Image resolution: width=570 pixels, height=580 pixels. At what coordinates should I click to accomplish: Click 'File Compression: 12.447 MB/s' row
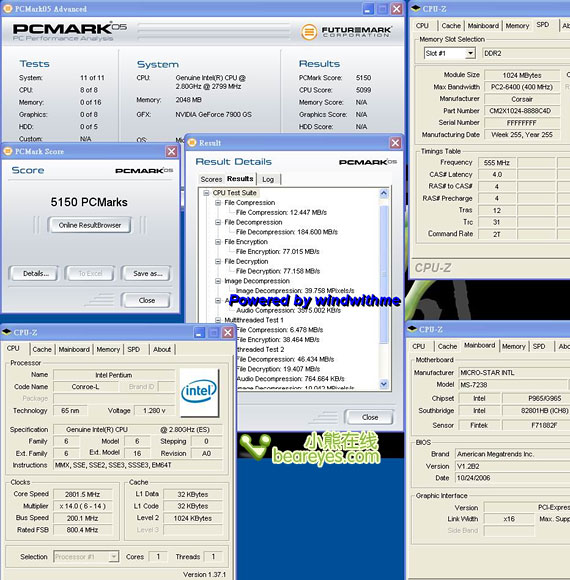[x=281, y=212]
